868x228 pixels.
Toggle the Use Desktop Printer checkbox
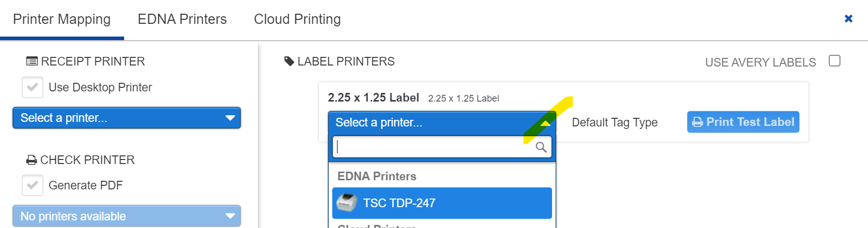(33, 87)
